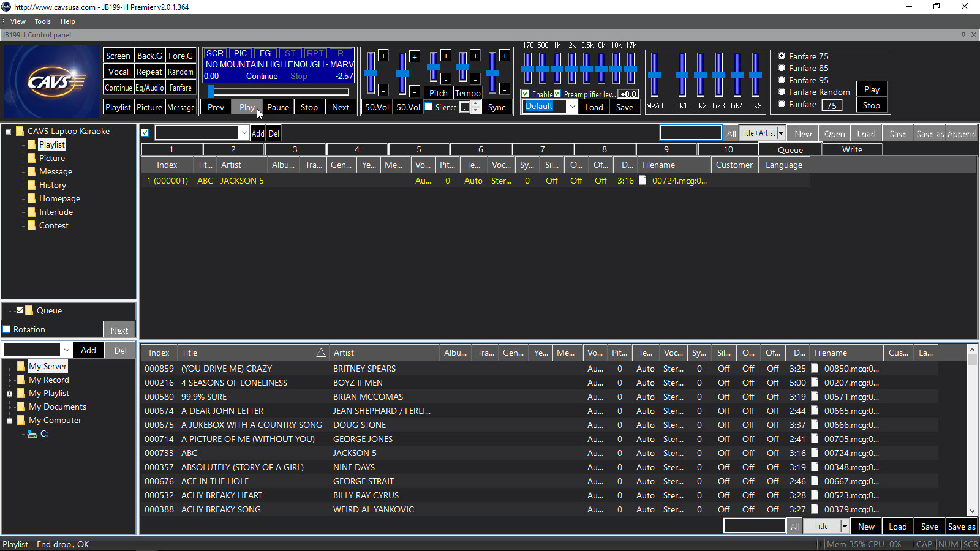Click the song list vertical scrollbar
Viewport: 980px width, 551px height.
(972, 430)
